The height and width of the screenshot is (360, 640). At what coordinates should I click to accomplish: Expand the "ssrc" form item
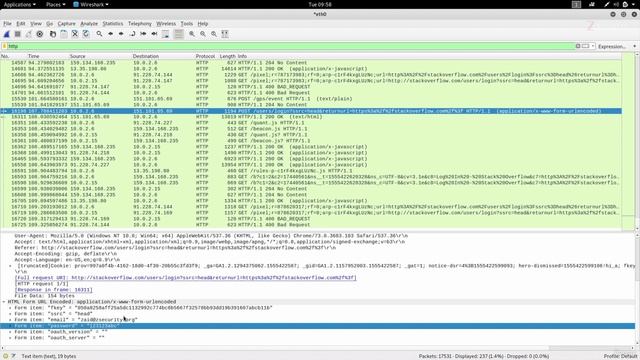click(x=10, y=314)
